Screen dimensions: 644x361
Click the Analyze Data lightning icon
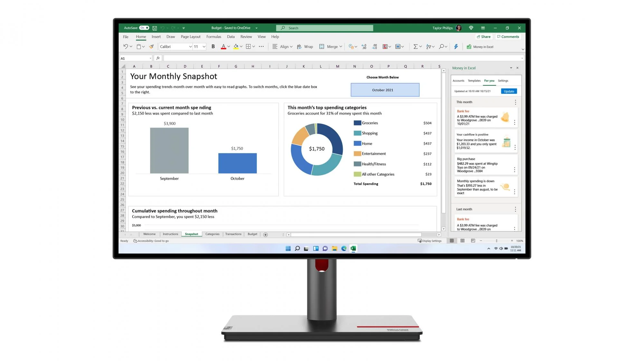pyautogui.click(x=456, y=46)
